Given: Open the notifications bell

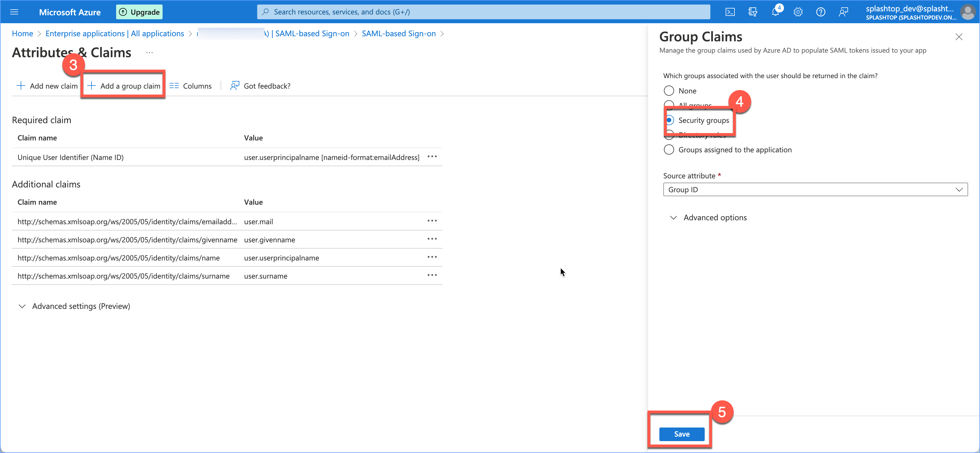Looking at the screenshot, I should tap(775, 12).
